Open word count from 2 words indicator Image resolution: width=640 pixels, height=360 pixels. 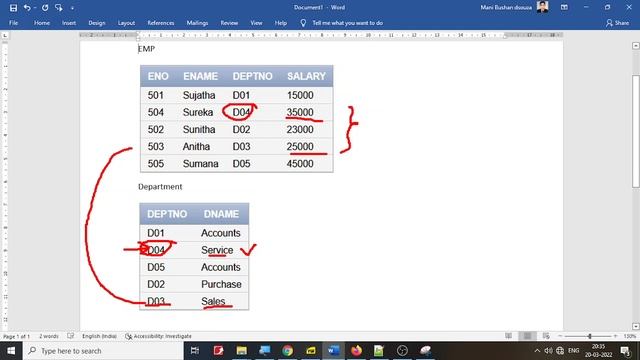click(49, 336)
